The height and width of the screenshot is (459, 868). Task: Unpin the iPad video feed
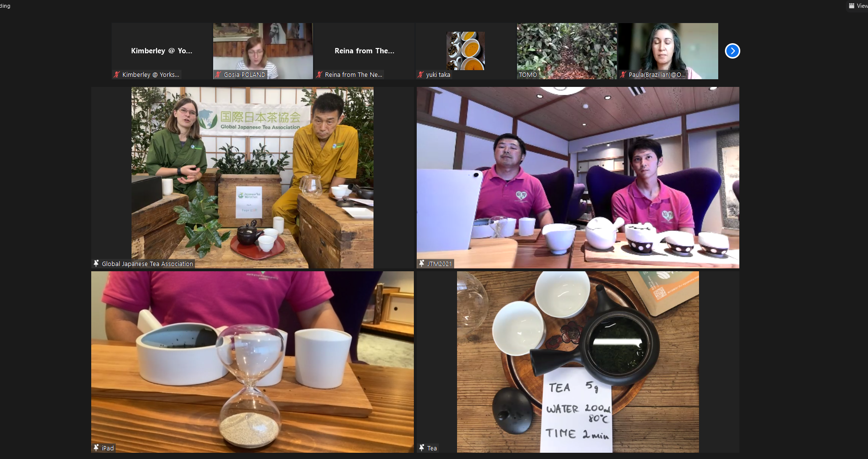96,447
